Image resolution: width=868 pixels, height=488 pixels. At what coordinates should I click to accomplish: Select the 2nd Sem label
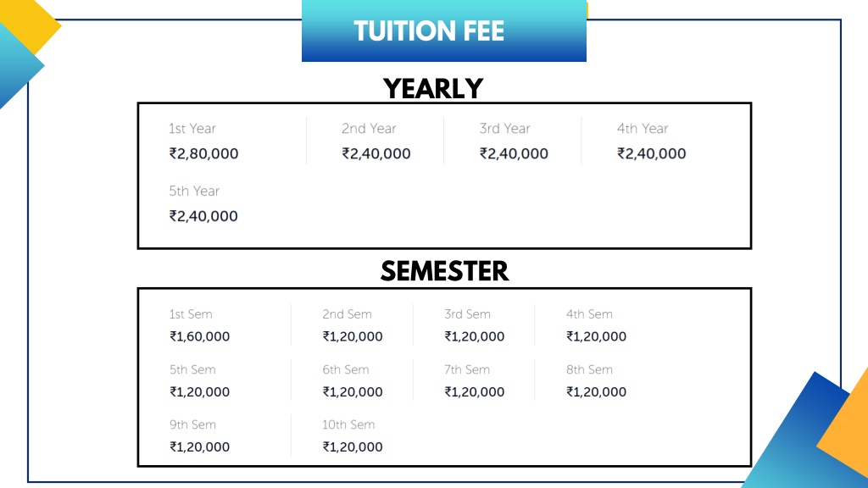point(347,314)
